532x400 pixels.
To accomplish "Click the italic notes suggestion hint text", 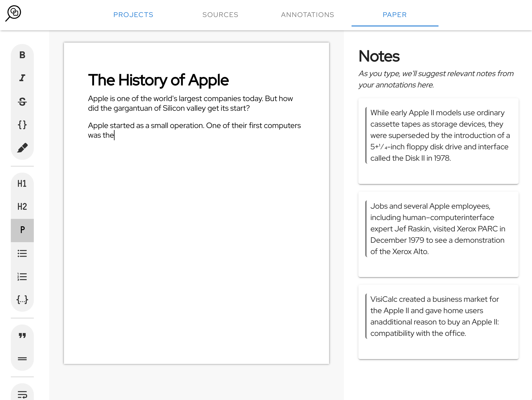I will [x=436, y=79].
